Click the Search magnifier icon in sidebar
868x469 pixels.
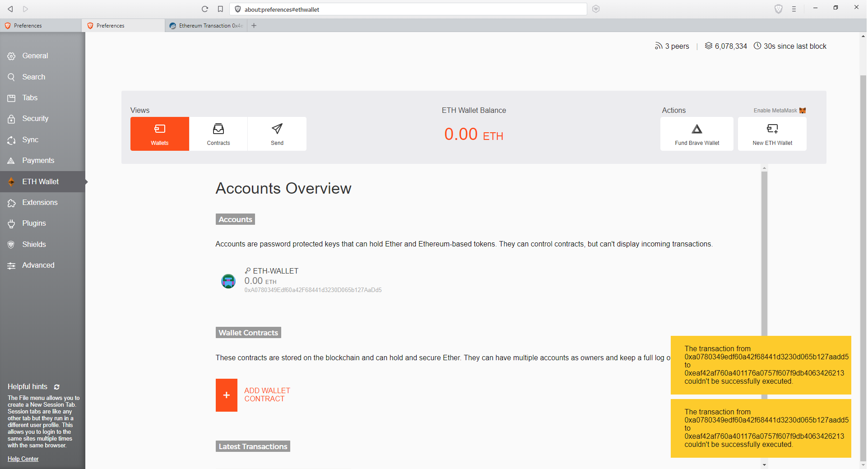point(11,77)
